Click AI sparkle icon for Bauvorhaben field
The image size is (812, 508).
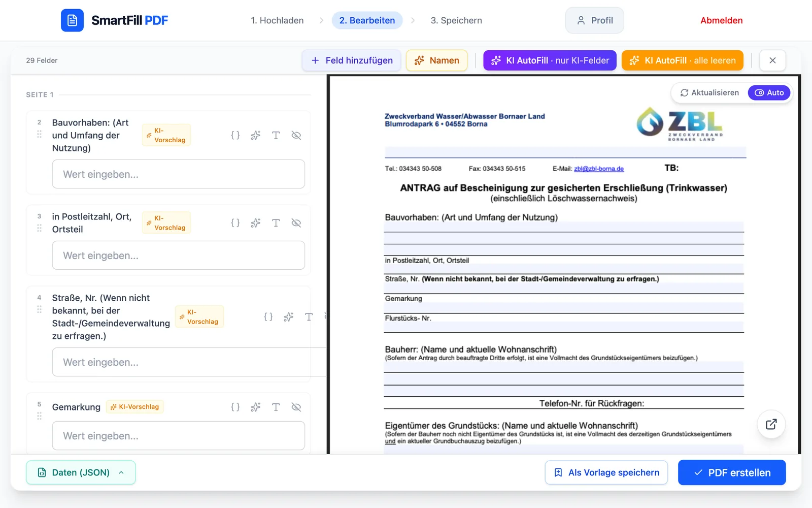(255, 135)
